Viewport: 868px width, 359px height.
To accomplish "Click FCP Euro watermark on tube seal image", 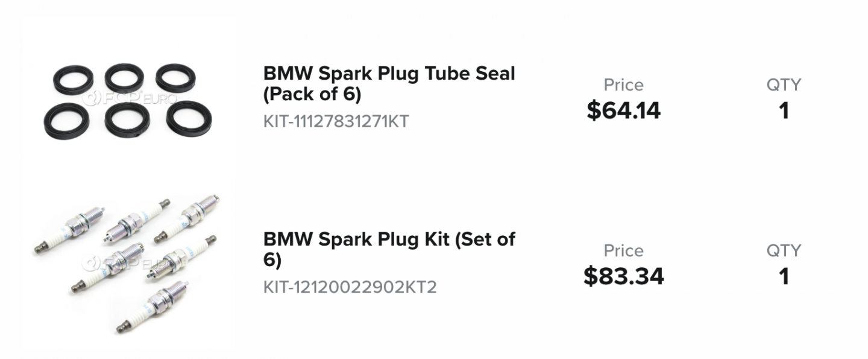I will [x=129, y=98].
